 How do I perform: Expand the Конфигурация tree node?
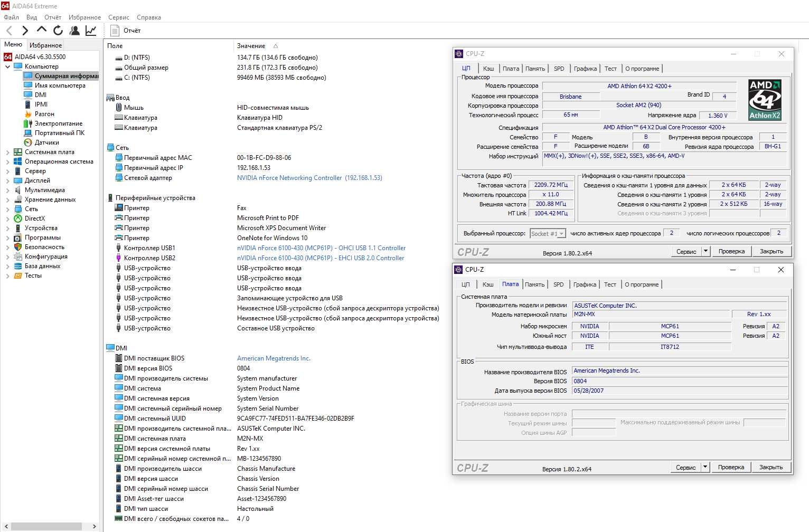(x=7, y=257)
